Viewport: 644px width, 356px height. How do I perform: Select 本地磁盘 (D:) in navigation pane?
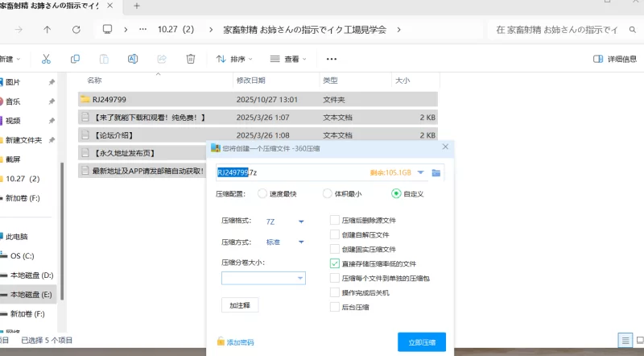coord(31,275)
